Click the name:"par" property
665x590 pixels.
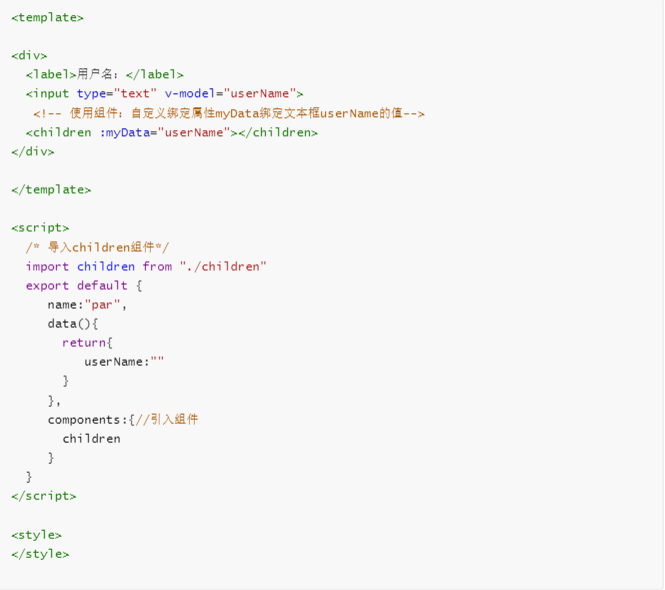tap(86, 304)
